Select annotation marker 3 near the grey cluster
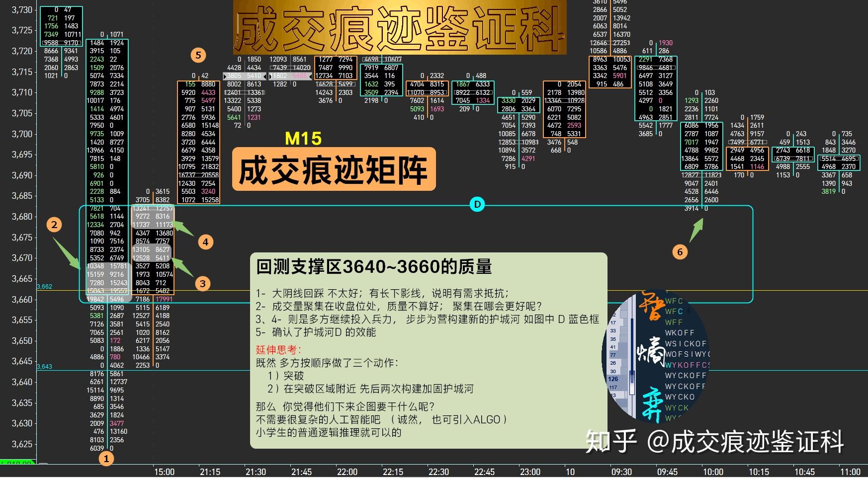Image resolution: width=868 pixels, height=478 pixels. tap(202, 284)
